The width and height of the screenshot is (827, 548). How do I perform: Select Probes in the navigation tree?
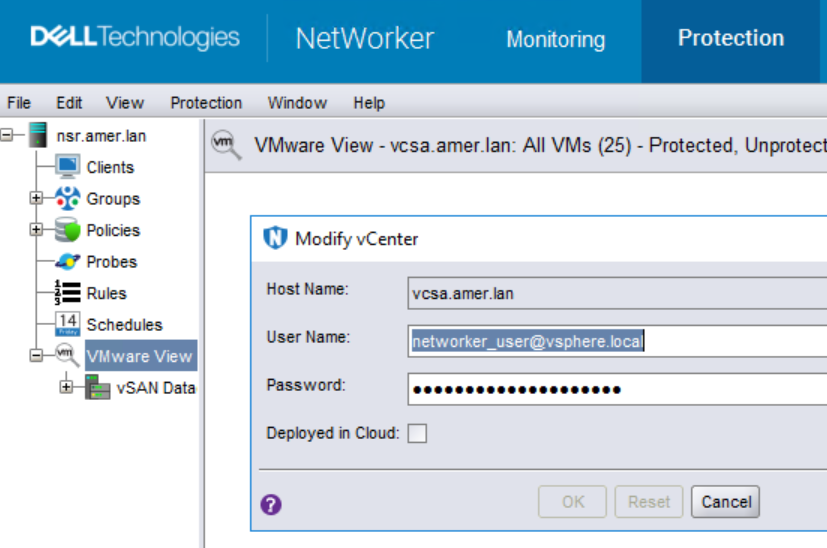click(112, 262)
